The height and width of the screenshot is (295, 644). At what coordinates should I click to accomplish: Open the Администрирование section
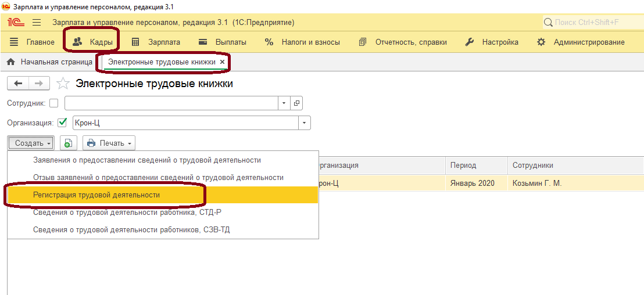(581, 42)
